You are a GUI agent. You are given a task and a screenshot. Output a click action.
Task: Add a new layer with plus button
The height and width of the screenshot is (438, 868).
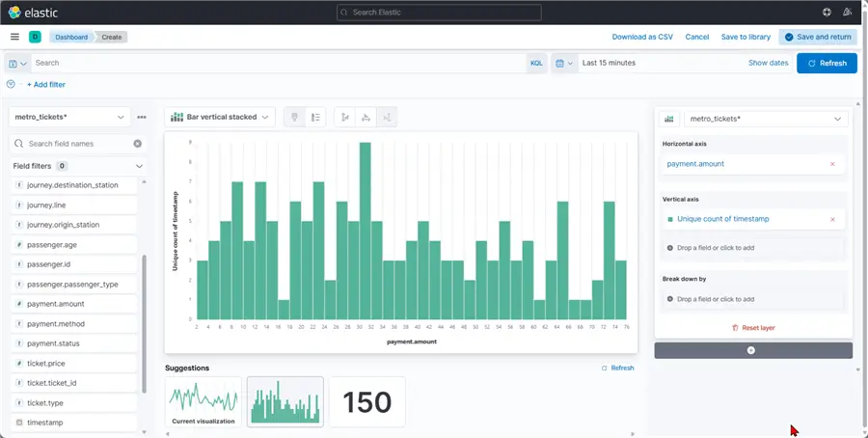753,350
